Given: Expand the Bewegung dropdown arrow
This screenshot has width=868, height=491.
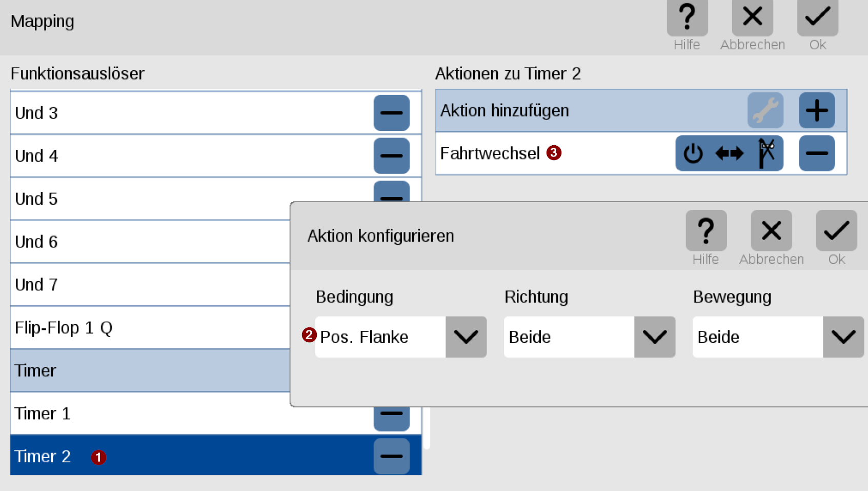Looking at the screenshot, I should pyautogui.click(x=843, y=337).
